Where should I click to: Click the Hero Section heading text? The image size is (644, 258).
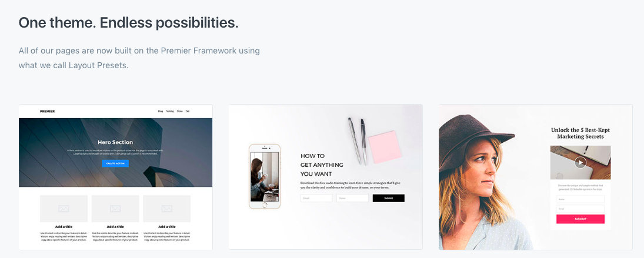click(115, 142)
